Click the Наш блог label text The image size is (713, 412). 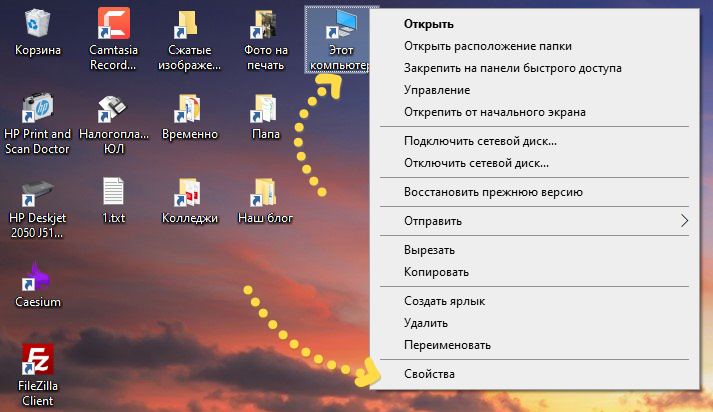click(x=265, y=218)
